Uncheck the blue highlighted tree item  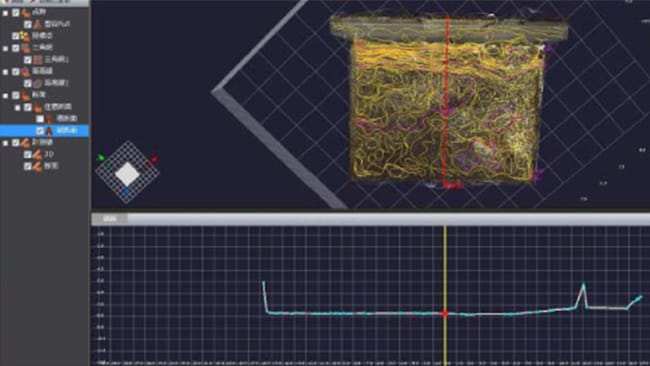(40, 131)
